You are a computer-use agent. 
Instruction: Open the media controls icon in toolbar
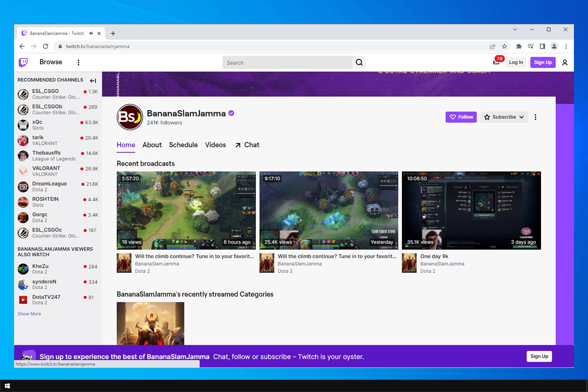tap(530, 46)
